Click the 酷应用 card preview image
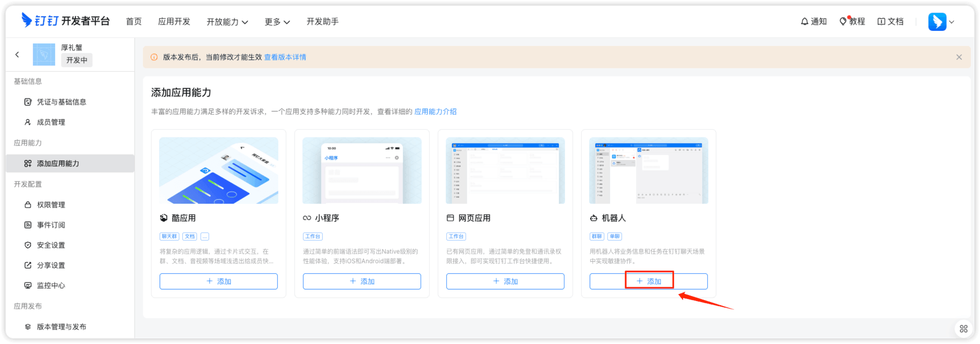This screenshot has height=344, width=980. 219,170
